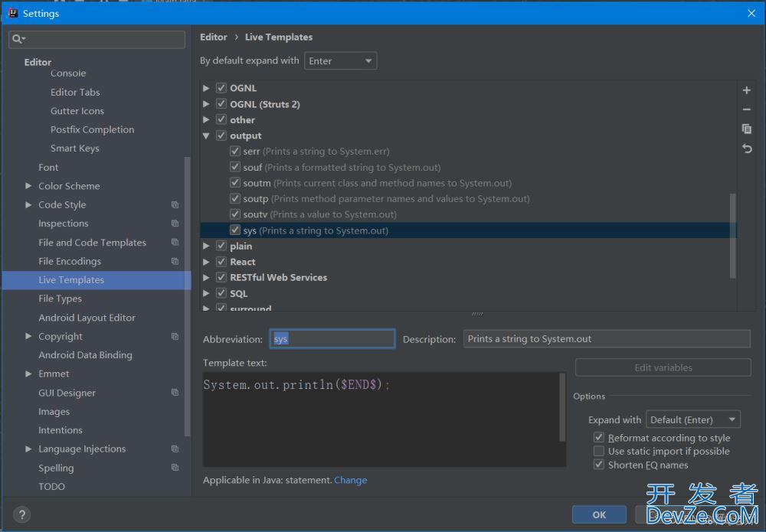This screenshot has width=766, height=532.
Task: Disable the souf template checkbox
Action: (235, 167)
